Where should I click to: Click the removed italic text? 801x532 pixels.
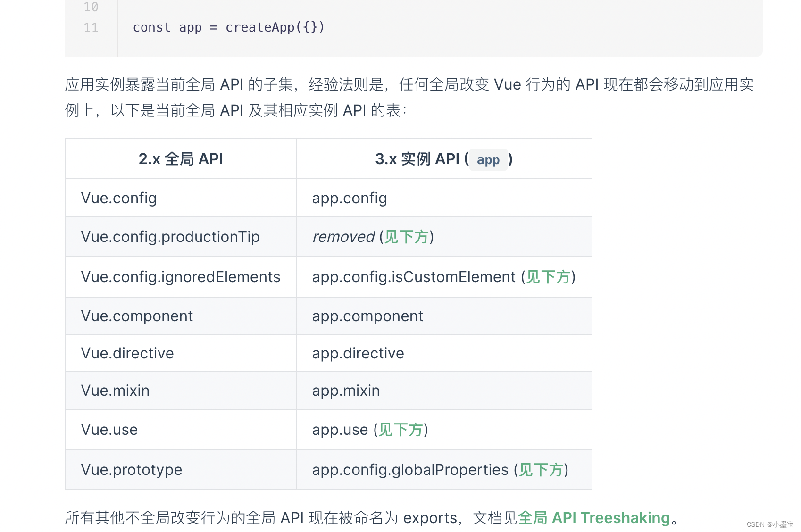tap(343, 237)
